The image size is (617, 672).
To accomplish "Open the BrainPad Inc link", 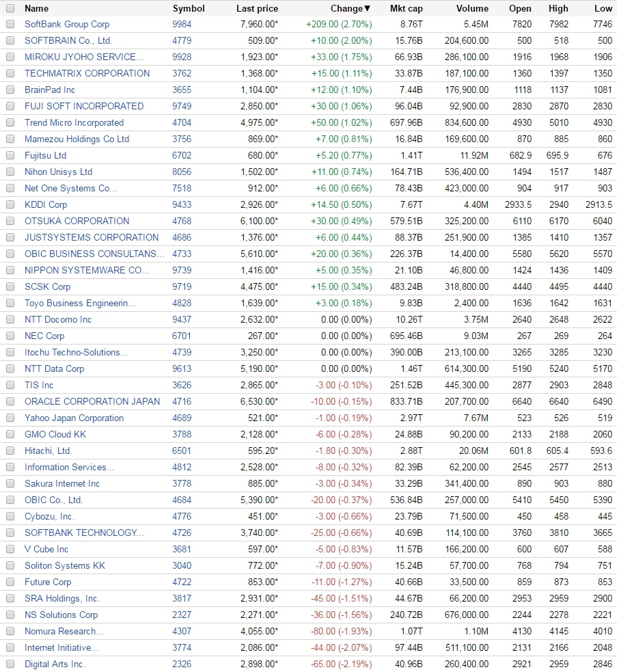I will [x=50, y=90].
